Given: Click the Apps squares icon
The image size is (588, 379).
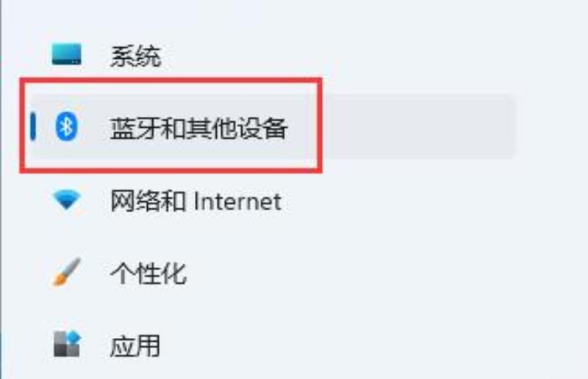Looking at the screenshot, I should 66,344.
